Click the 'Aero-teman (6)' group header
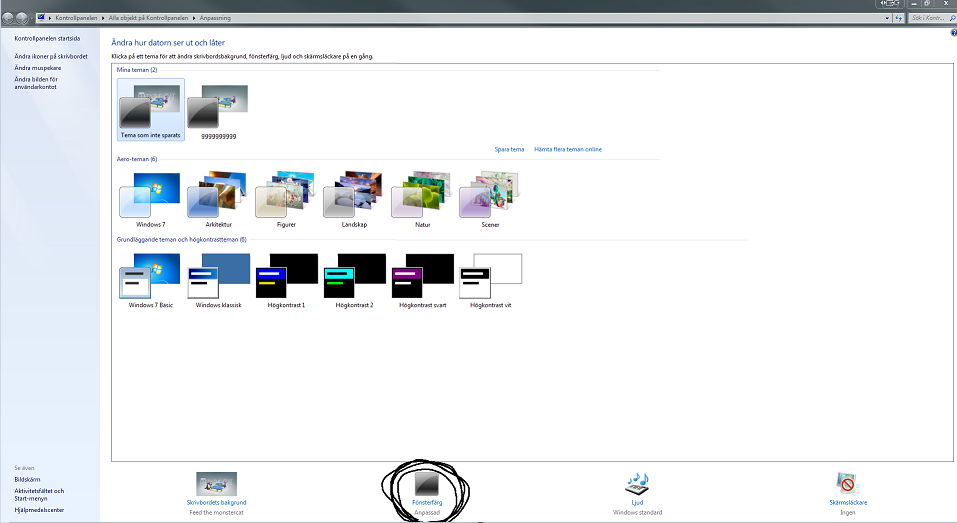 [x=137, y=159]
